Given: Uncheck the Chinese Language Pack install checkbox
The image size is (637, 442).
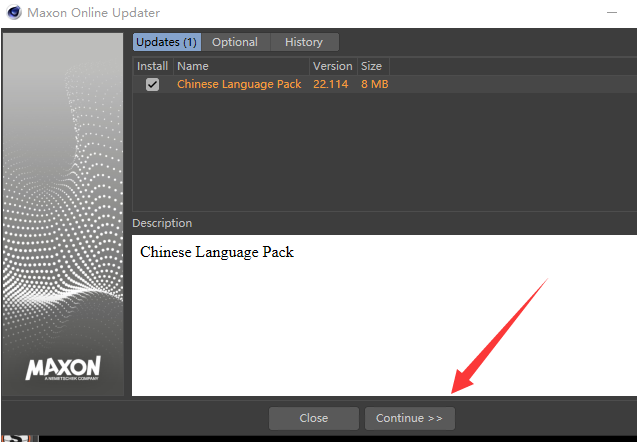Looking at the screenshot, I should click(152, 84).
